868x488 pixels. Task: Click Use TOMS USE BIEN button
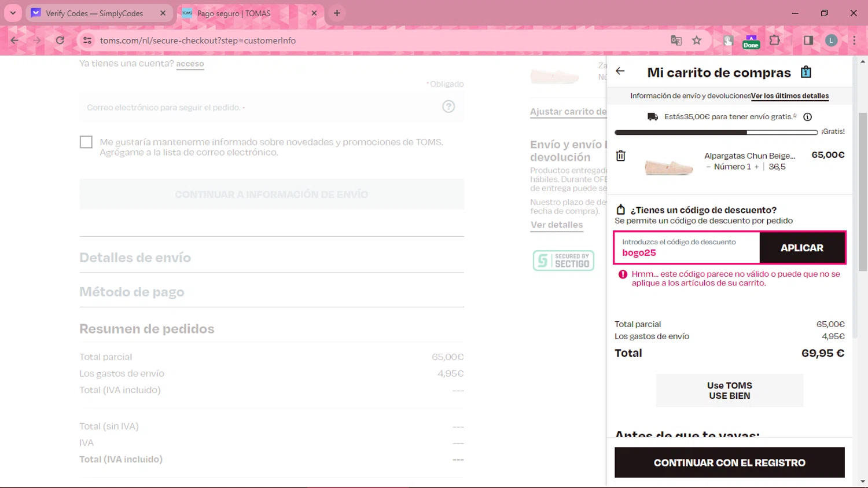(730, 391)
